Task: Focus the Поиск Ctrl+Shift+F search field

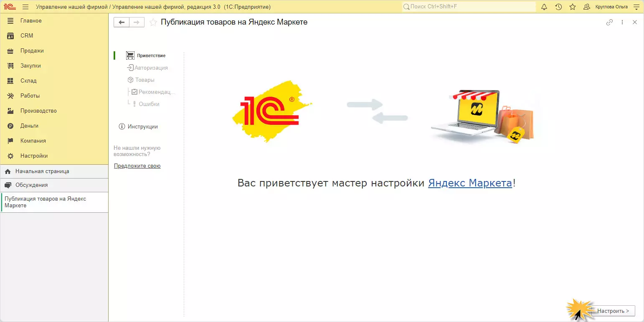Action: coord(469,7)
